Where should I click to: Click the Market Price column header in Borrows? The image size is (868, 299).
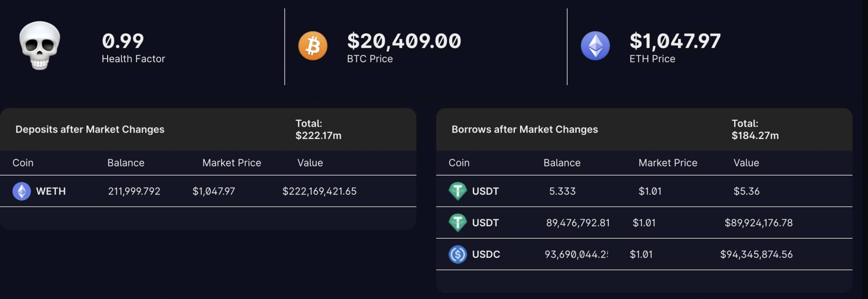coord(668,163)
